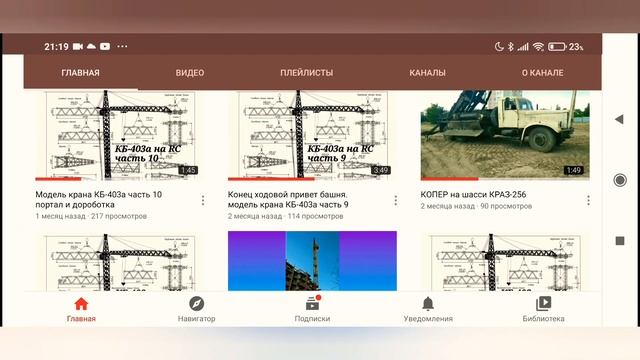Tap the YouTube notification icon in status bar
This screenshot has width=640, height=360.
(x=105, y=47)
